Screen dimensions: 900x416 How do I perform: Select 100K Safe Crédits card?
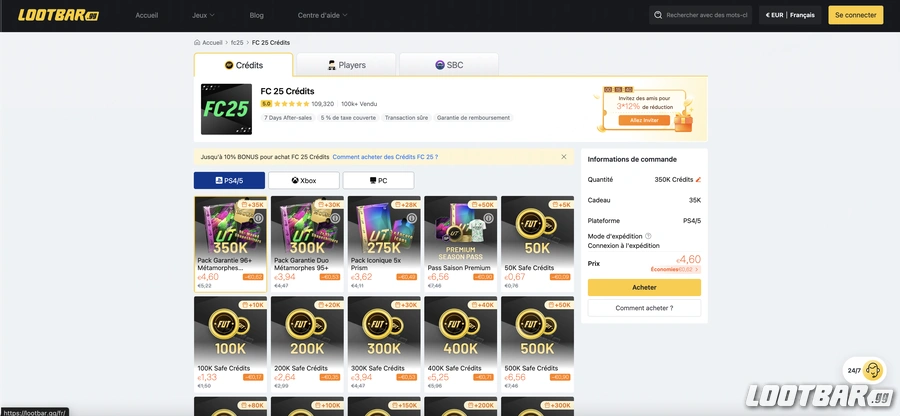231,344
